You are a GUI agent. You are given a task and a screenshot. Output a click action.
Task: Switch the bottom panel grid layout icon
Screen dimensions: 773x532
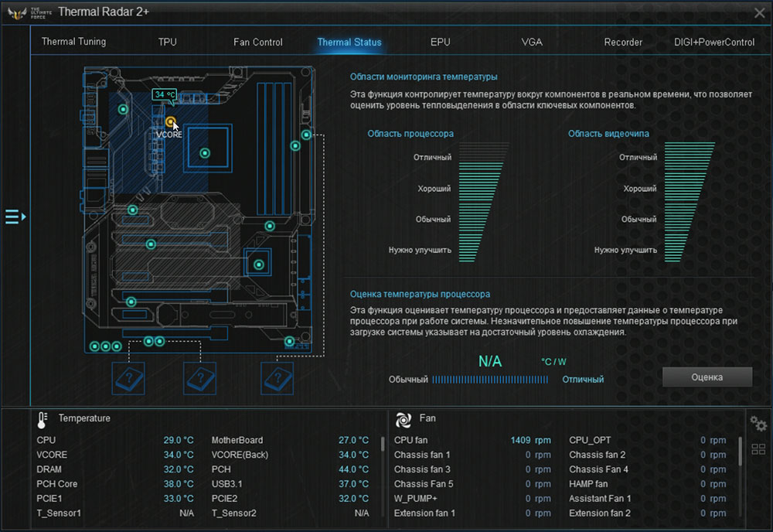(x=758, y=449)
